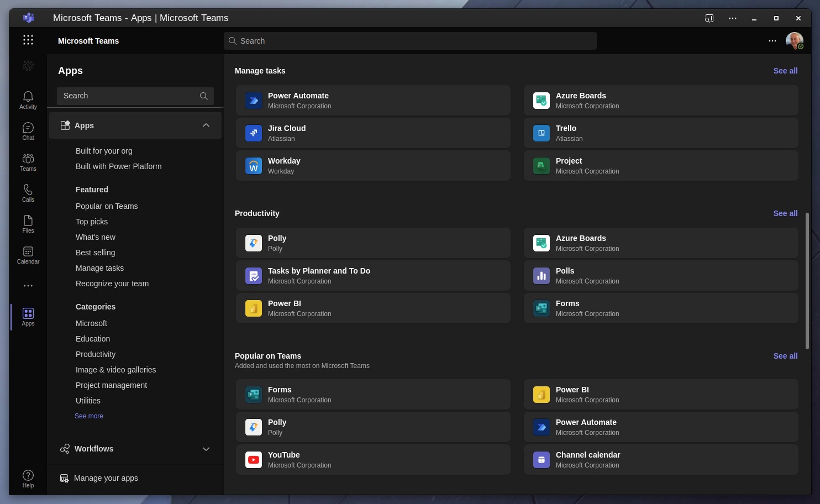Open Settings and more ellipsis beside avatar
This screenshot has height=504, width=820.
coord(772,41)
